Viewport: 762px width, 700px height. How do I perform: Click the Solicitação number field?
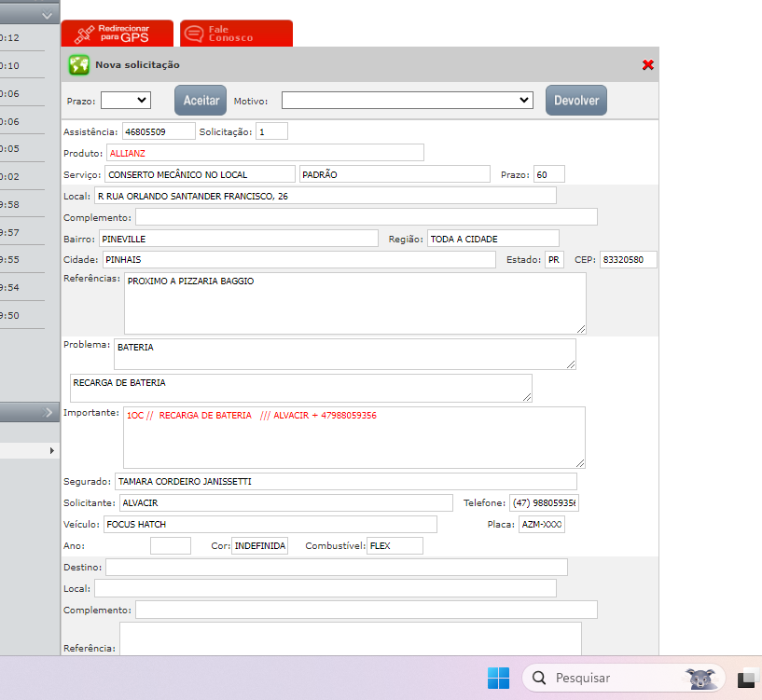[x=271, y=131]
